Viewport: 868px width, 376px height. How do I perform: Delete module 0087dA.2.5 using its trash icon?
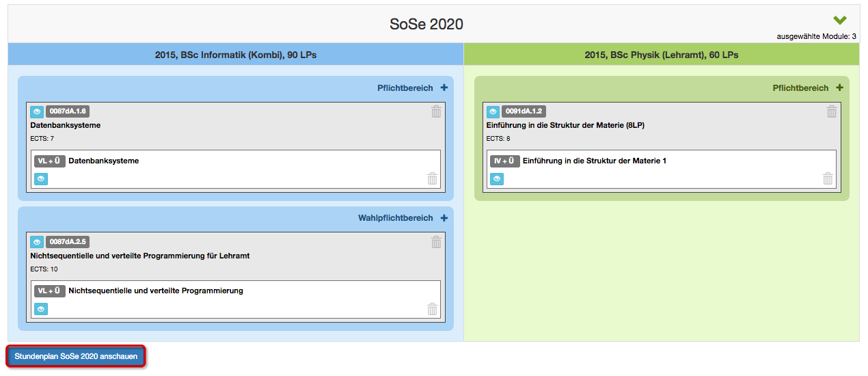[436, 242]
